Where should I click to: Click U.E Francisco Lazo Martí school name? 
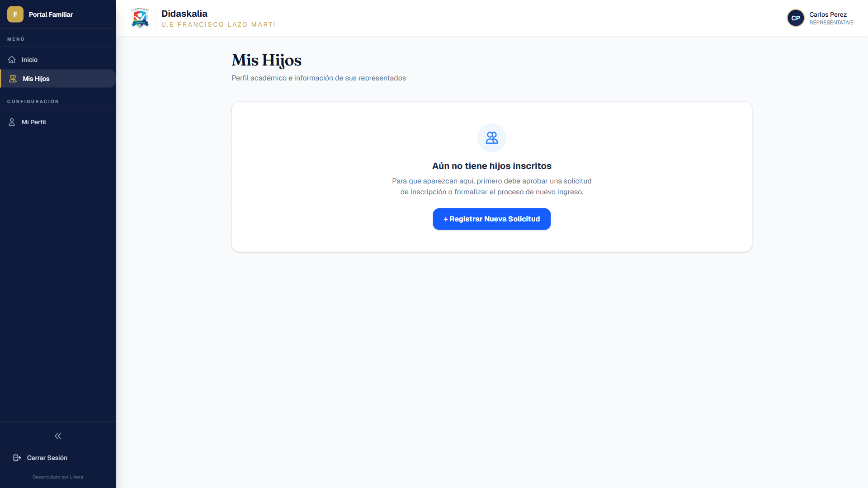tap(218, 24)
